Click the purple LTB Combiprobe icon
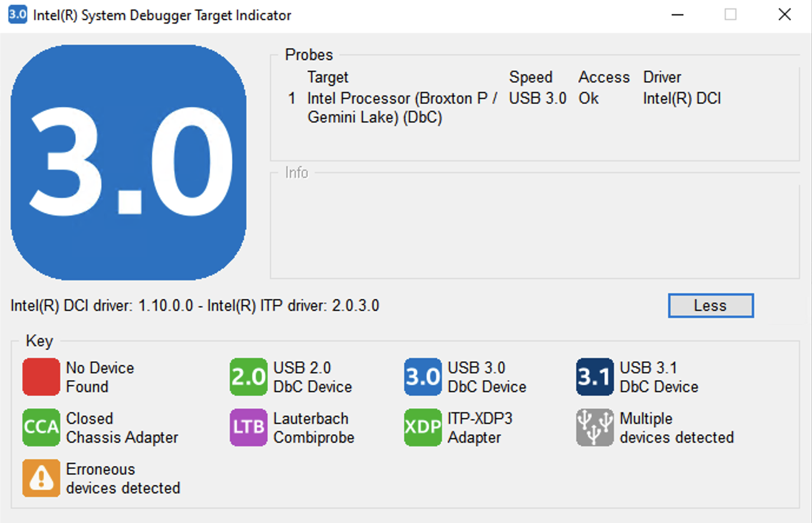Viewport: 812px width, 523px height. 249,428
